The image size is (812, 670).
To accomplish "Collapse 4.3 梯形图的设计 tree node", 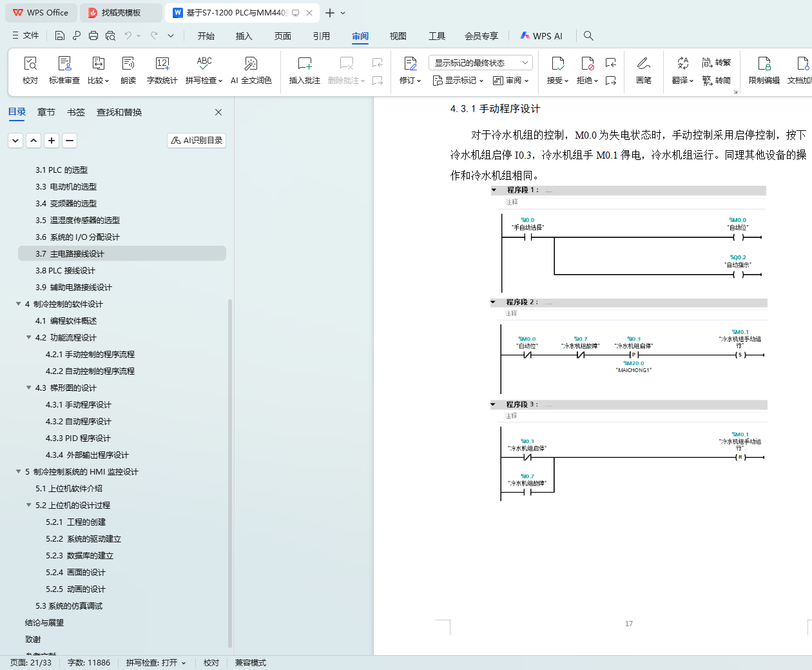I will pyautogui.click(x=29, y=388).
